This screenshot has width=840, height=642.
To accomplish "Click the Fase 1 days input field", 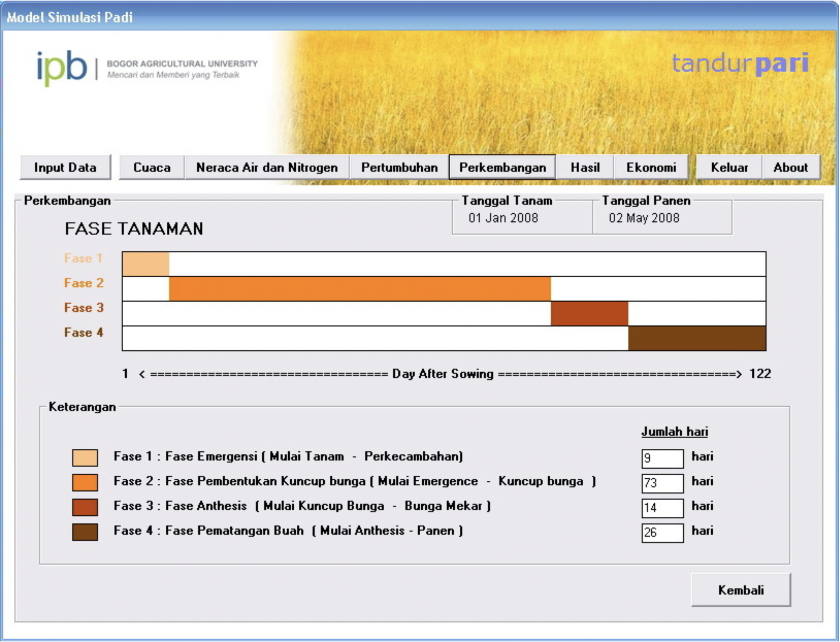I will 662,458.
